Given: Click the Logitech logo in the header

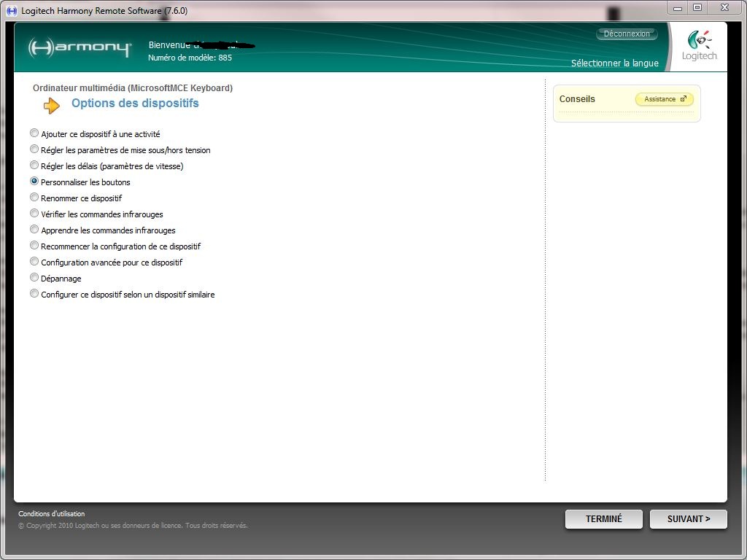Looking at the screenshot, I should (699, 46).
